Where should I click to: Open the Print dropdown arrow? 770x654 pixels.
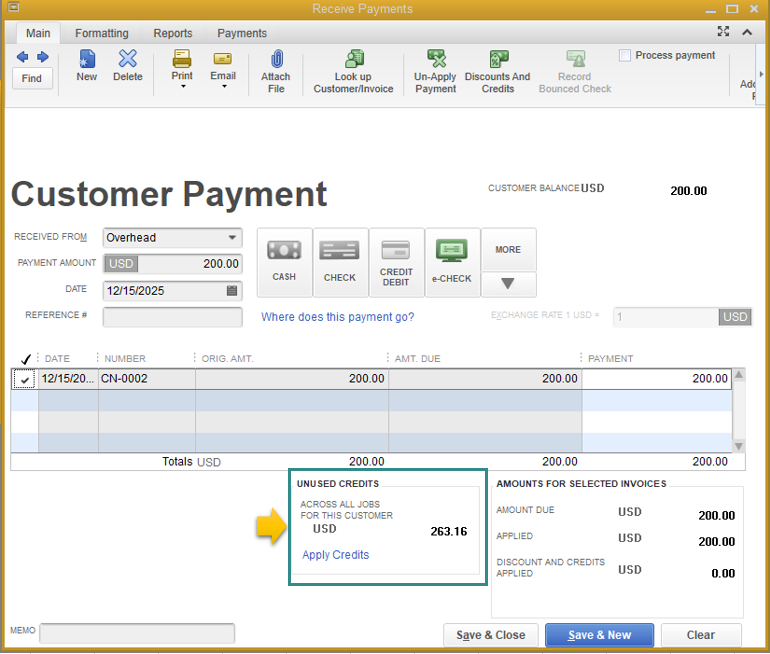[x=182, y=87]
